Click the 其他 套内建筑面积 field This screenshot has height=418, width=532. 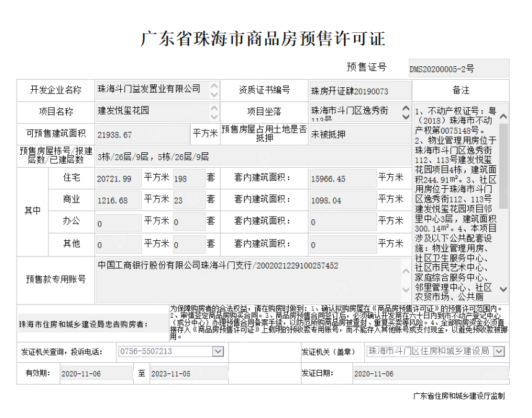pos(343,244)
